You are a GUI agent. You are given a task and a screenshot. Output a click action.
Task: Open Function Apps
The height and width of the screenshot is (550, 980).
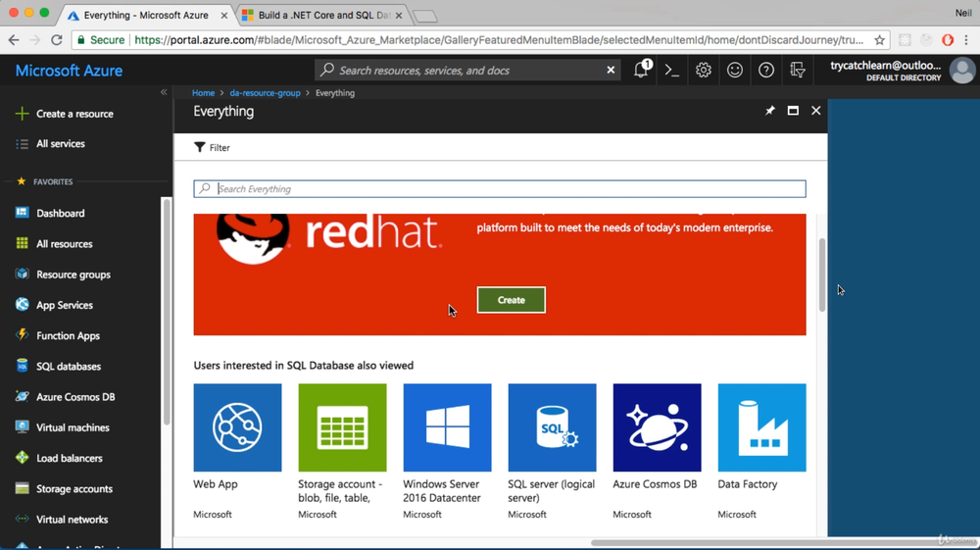point(58,335)
